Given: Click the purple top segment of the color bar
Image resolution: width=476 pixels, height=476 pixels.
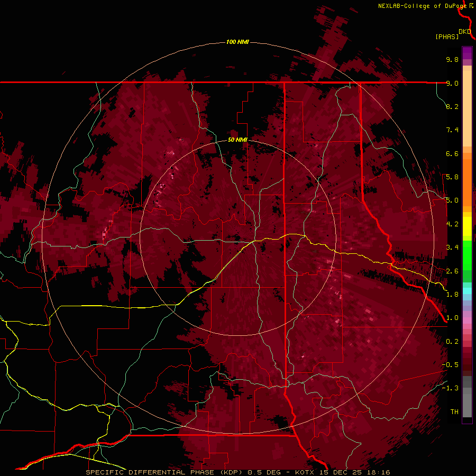Looking at the screenshot, I should pyautogui.click(x=467, y=53).
